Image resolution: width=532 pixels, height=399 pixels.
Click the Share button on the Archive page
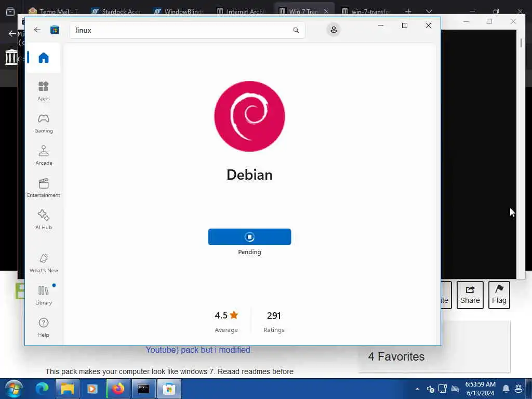(470, 295)
